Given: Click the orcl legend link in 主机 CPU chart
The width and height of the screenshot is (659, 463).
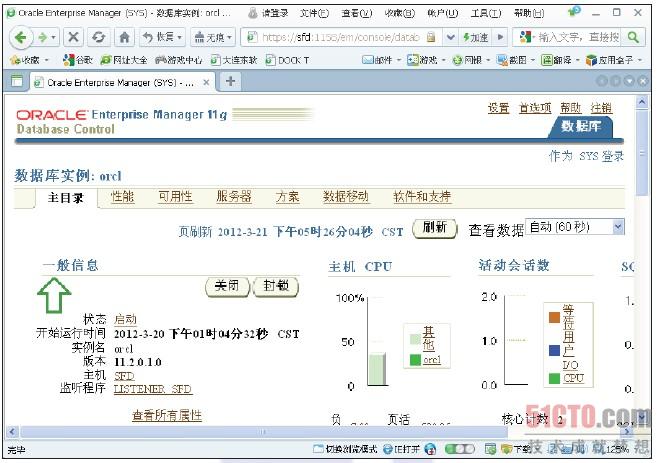Looking at the screenshot, I should (x=432, y=360).
